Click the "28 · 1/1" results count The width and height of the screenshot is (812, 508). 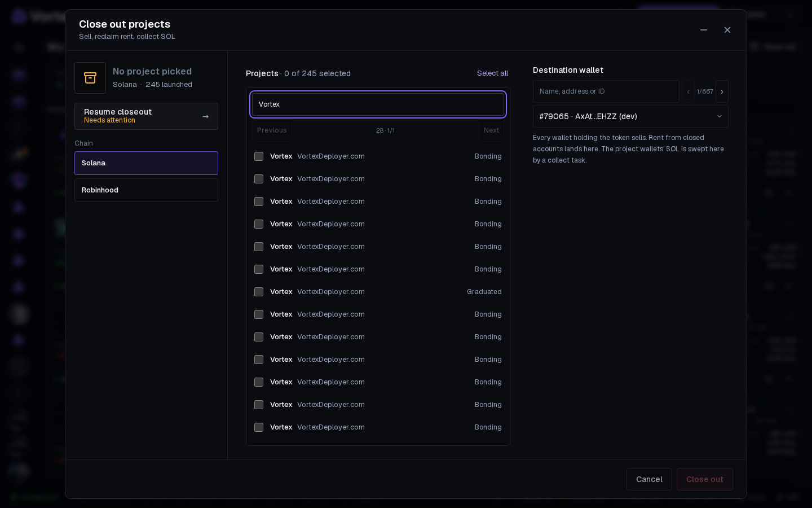386,130
